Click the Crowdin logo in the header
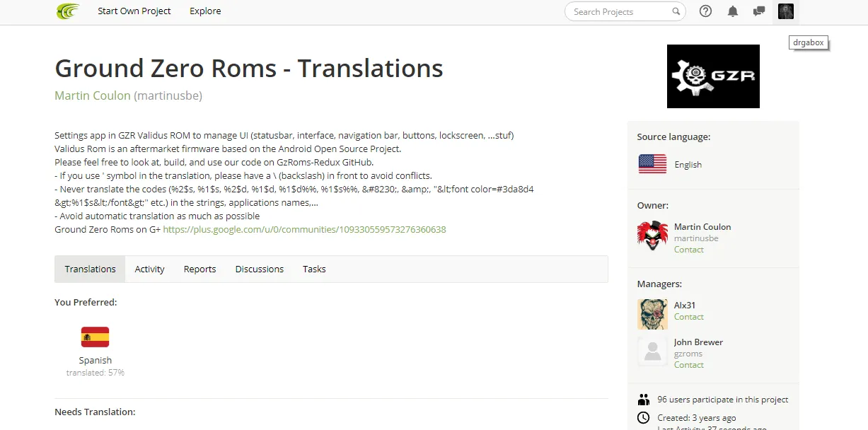Screen dimensions: 868x430 [x=68, y=11]
